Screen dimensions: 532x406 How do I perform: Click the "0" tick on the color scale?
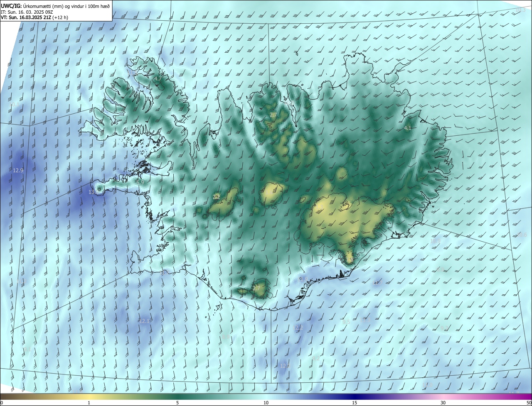(x=2, y=403)
